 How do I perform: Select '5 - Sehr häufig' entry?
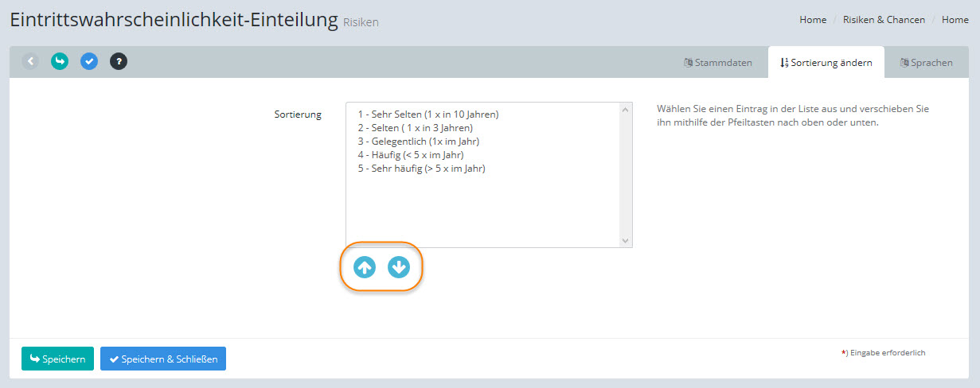click(x=421, y=169)
